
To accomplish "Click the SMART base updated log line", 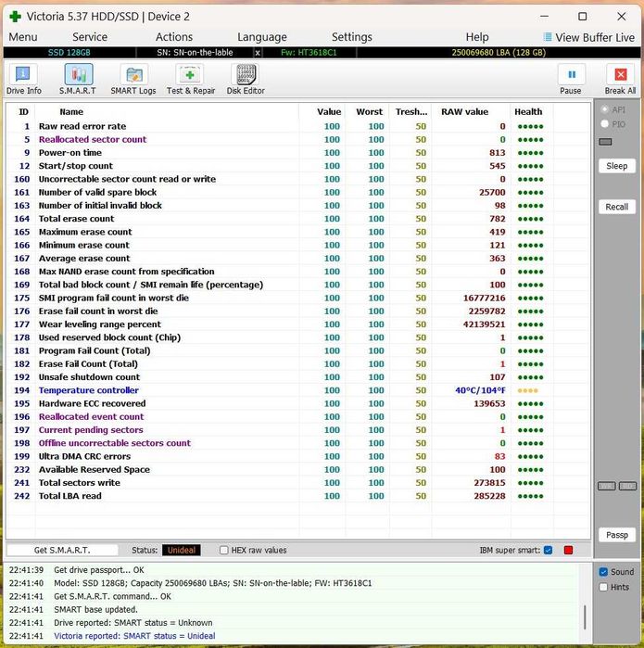I will [x=95, y=609].
